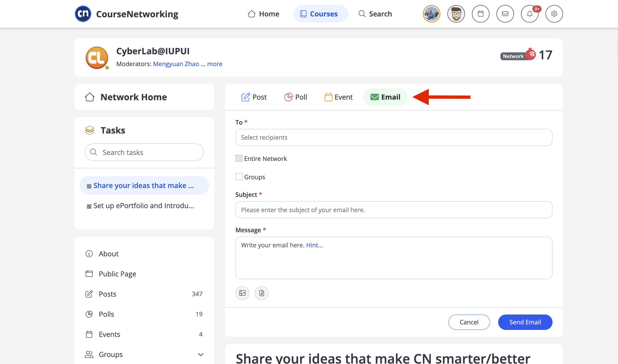This screenshot has height=364, width=618.
Task: Open the cartoon bearded avatar
Action: pos(456,14)
